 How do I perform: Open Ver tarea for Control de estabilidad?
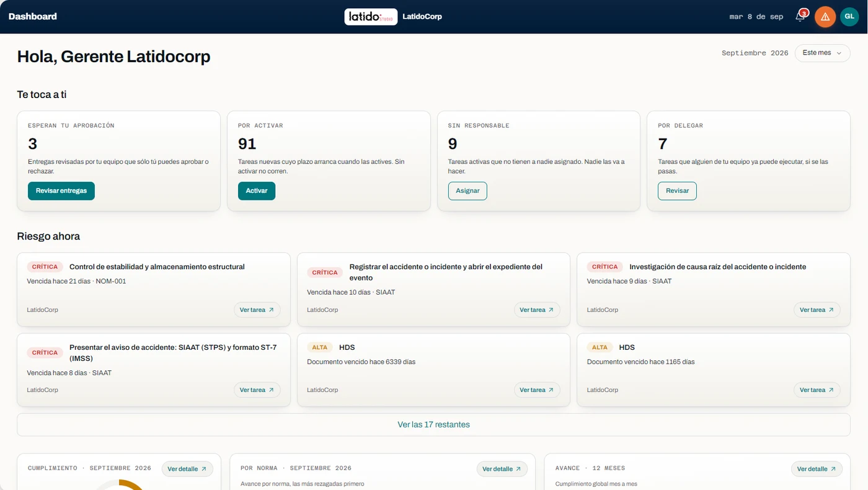tap(257, 310)
